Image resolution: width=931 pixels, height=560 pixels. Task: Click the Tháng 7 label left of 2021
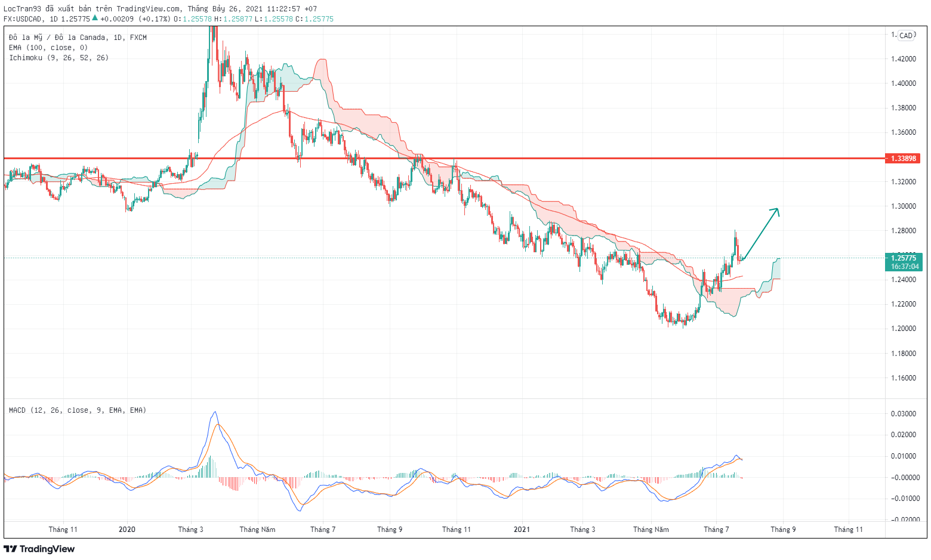(x=323, y=530)
